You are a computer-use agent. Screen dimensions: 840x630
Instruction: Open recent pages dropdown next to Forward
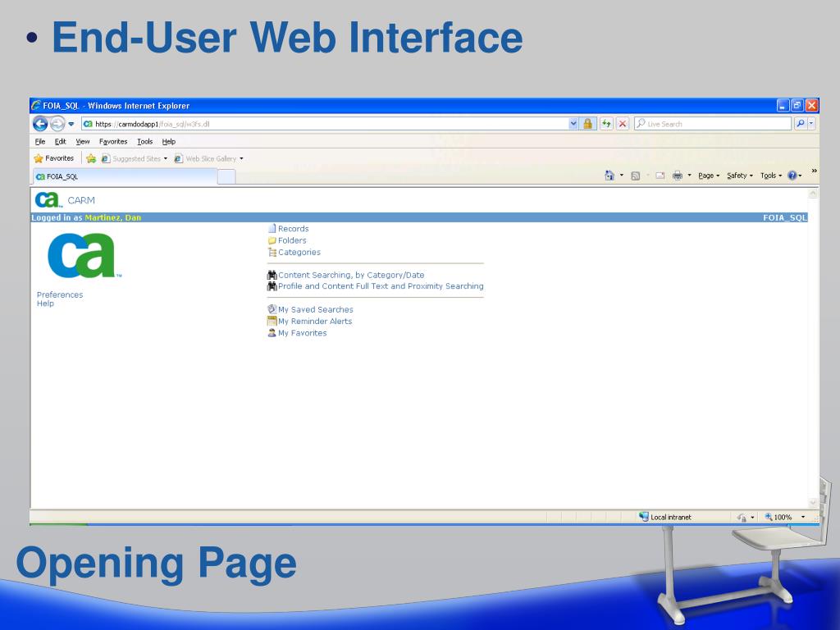coord(71,124)
